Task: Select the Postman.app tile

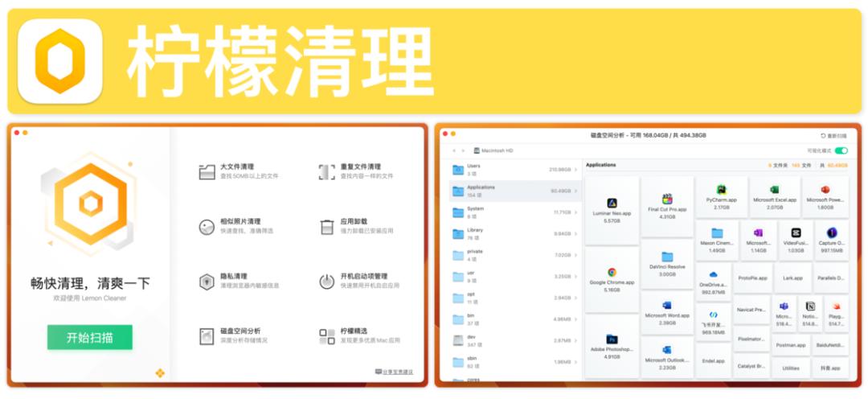Action: (791, 344)
